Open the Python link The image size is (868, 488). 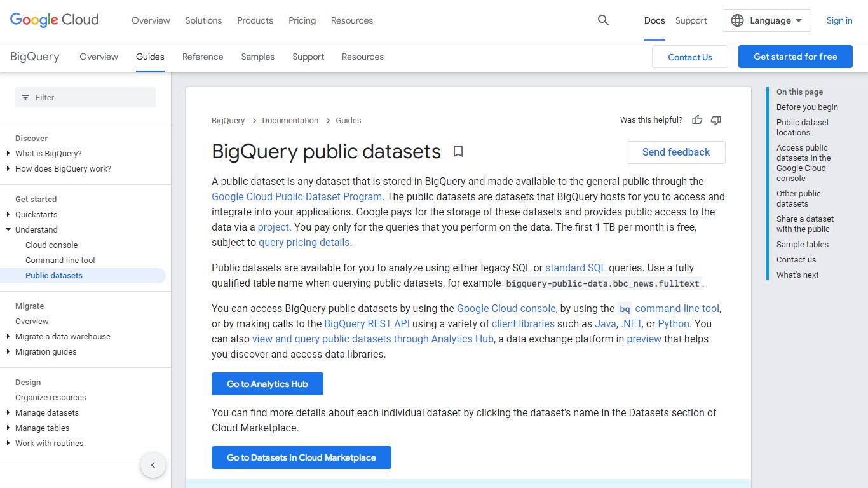[x=674, y=323]
